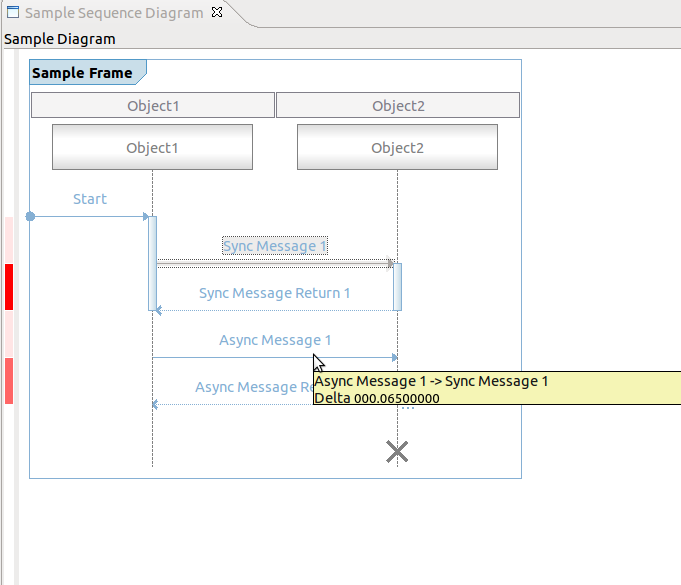Screen dimensions: 681x585
Task: Click the Object2 column header
Action: tap(398, 105)
